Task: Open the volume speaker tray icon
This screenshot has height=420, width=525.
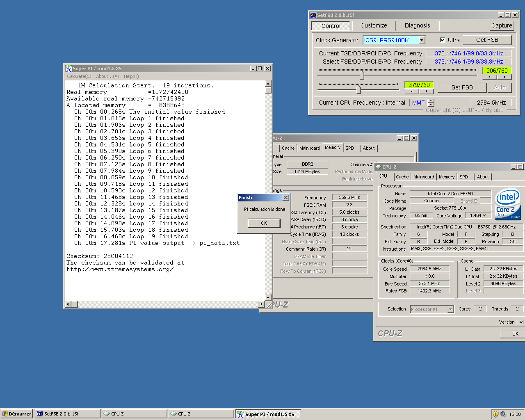Action: [x=503, y=414]
